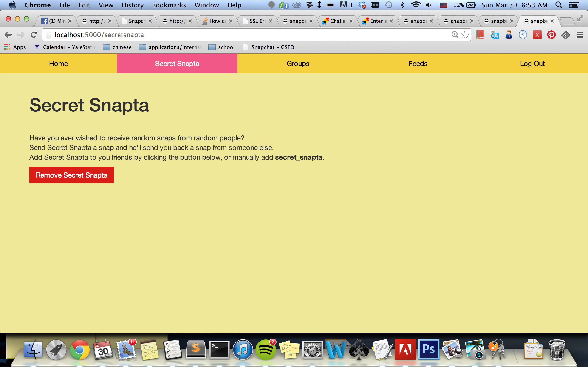
Task: Open Terminal from the dock
Action: point(219,350)
